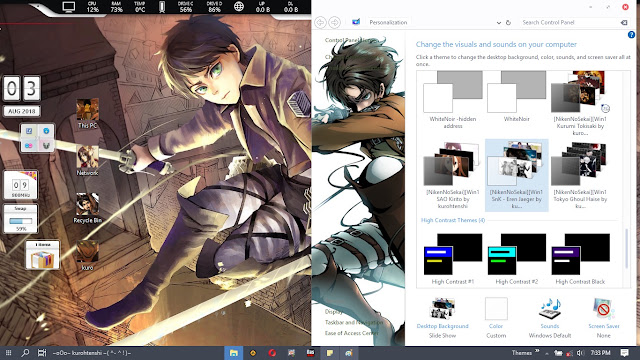Select Tokyo Ghoul Haise theme
The image size is (640, 360).
pos(580,176)
